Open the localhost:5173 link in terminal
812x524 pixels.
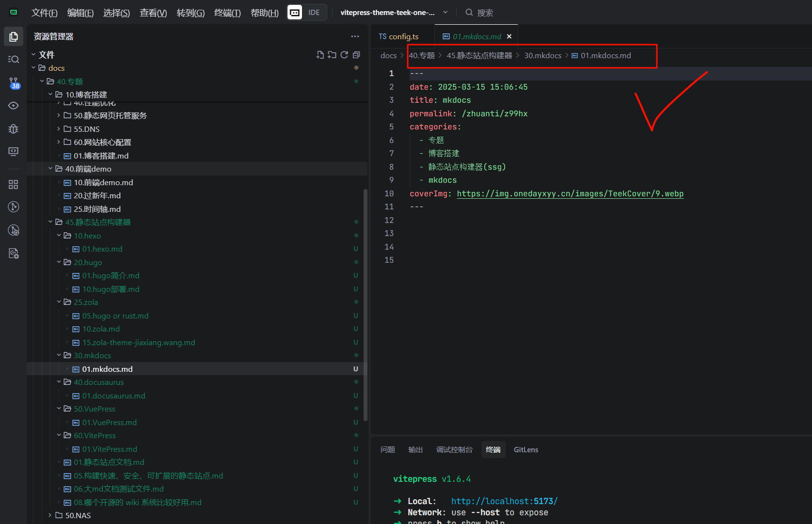504,501
